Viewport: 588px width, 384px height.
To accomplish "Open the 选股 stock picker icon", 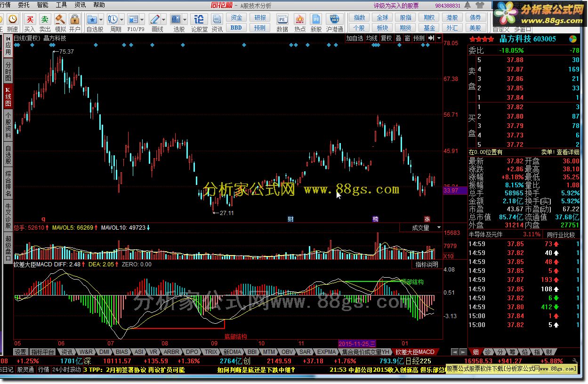I will click(176, 19).
